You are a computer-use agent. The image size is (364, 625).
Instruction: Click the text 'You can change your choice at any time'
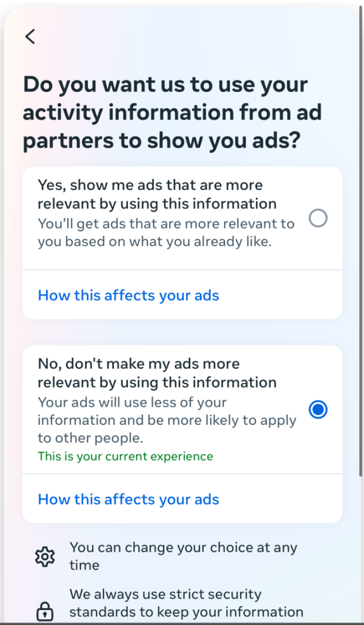tap(183, 556)
